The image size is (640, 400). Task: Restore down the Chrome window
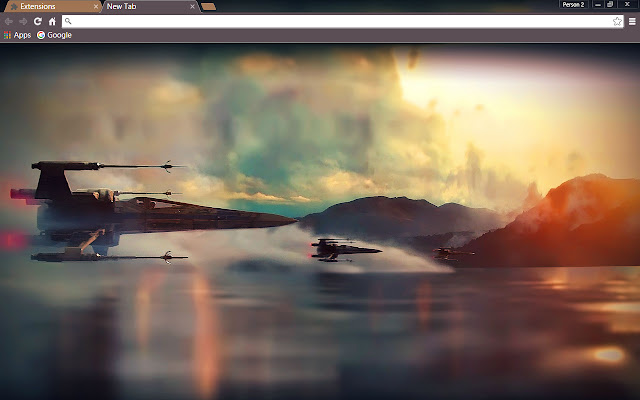pos(610,4)
